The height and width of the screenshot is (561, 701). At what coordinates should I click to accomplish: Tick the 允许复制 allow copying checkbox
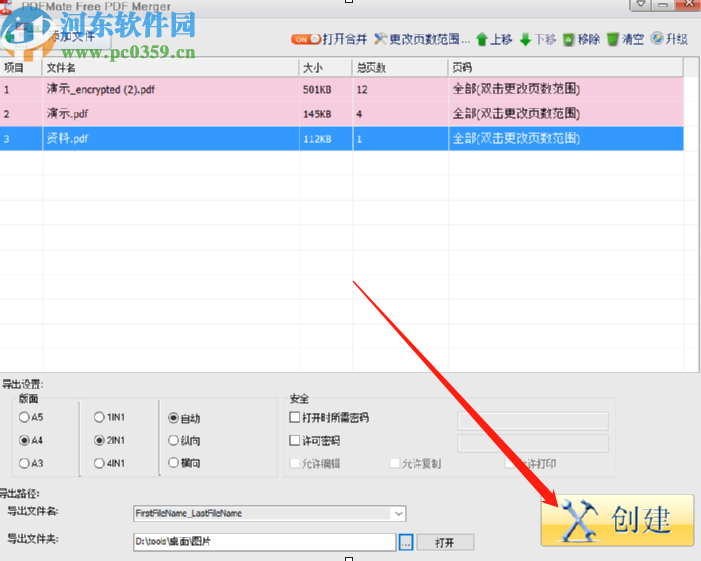395,463
